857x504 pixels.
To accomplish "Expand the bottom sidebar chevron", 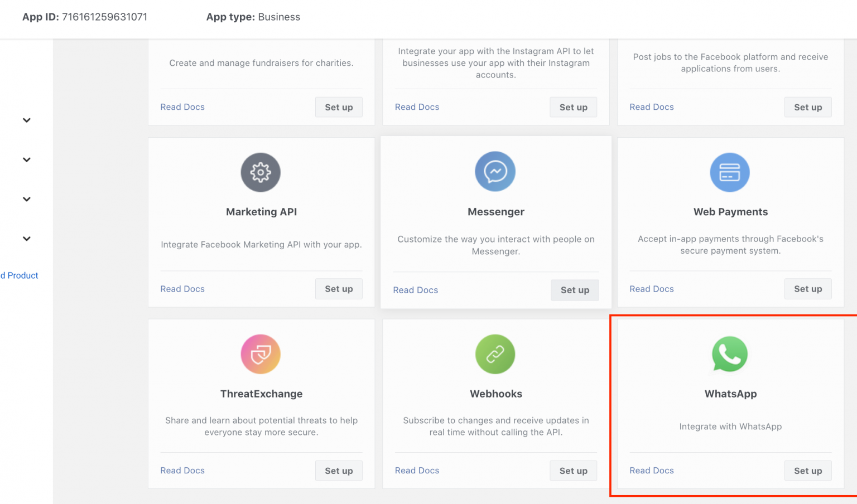I will 26,239.
